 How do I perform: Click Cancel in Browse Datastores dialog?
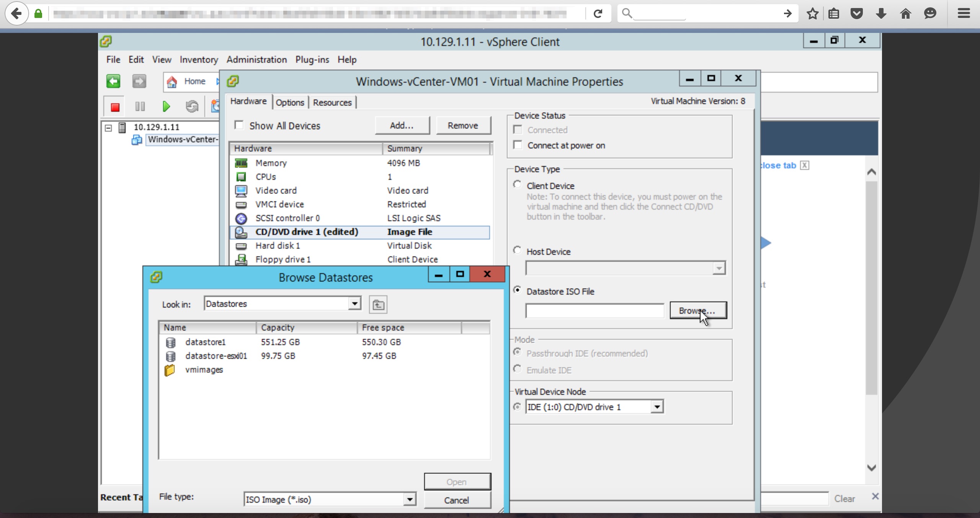[x=457, y=500]
